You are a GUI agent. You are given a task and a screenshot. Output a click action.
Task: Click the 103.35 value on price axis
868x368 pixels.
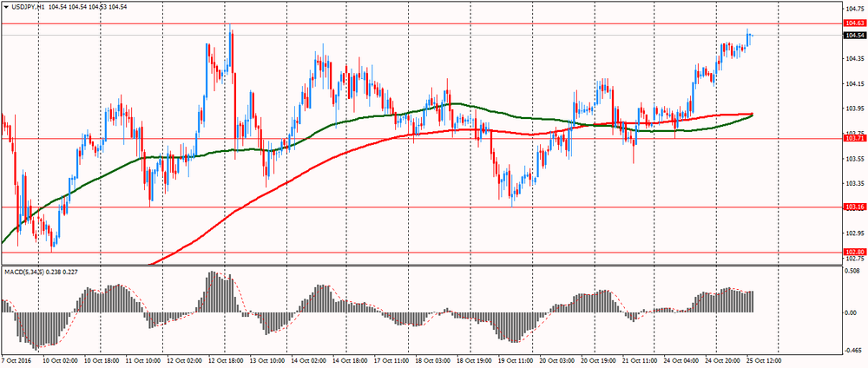click(854, 183)
